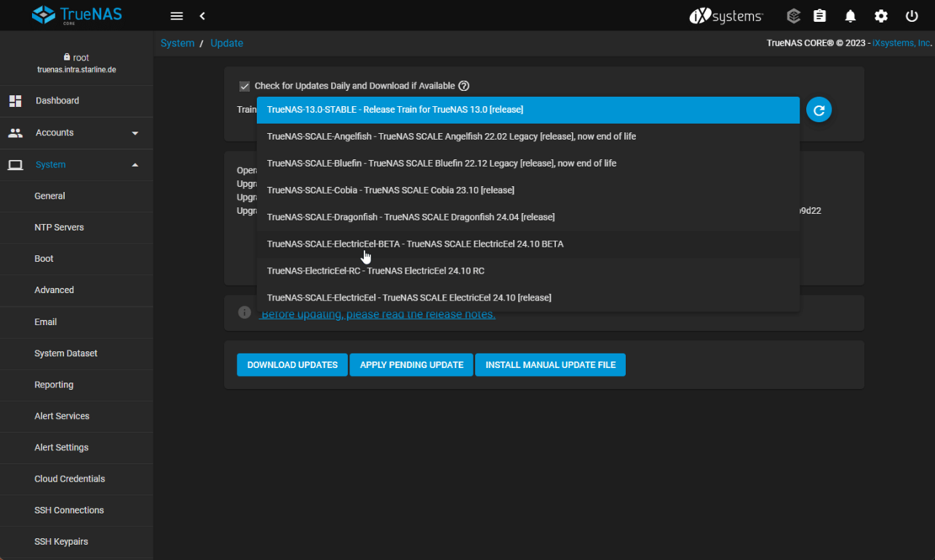Open the release notes link

tap(377, 314)
